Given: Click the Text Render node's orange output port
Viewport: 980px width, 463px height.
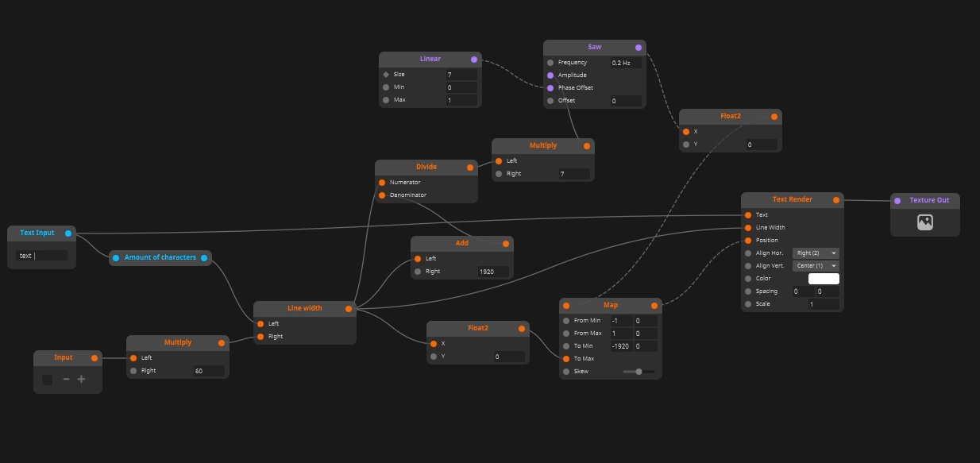Looking at the screenshot, I should pos(836,200).
